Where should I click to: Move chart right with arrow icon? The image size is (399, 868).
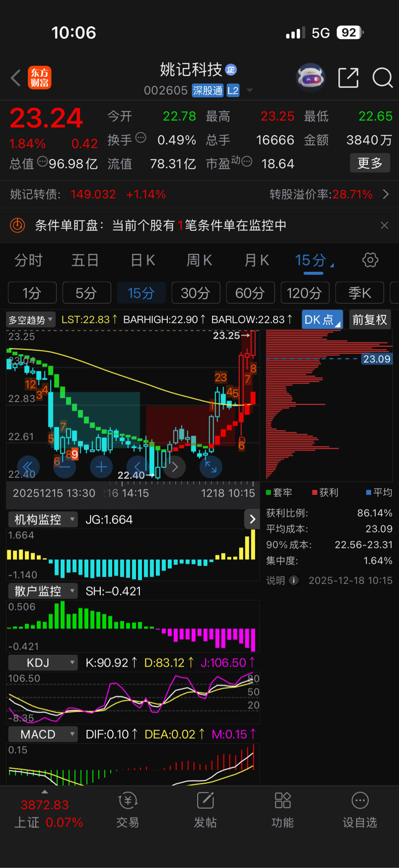click(175, 467)
